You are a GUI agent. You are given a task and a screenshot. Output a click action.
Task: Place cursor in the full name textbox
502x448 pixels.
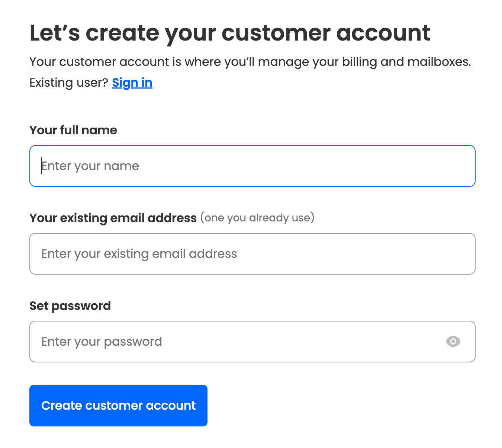[x=252, y=166]
